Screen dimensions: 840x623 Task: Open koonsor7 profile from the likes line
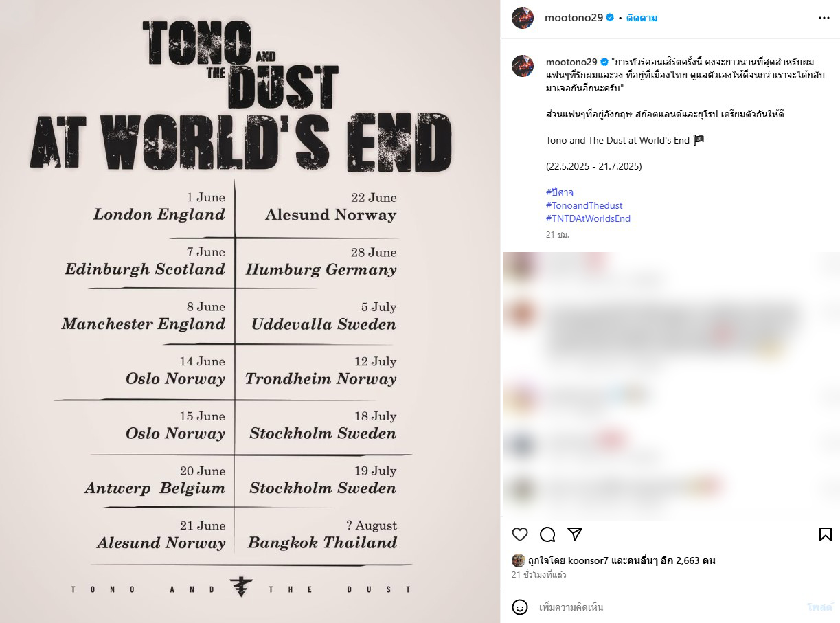point(588,560)
